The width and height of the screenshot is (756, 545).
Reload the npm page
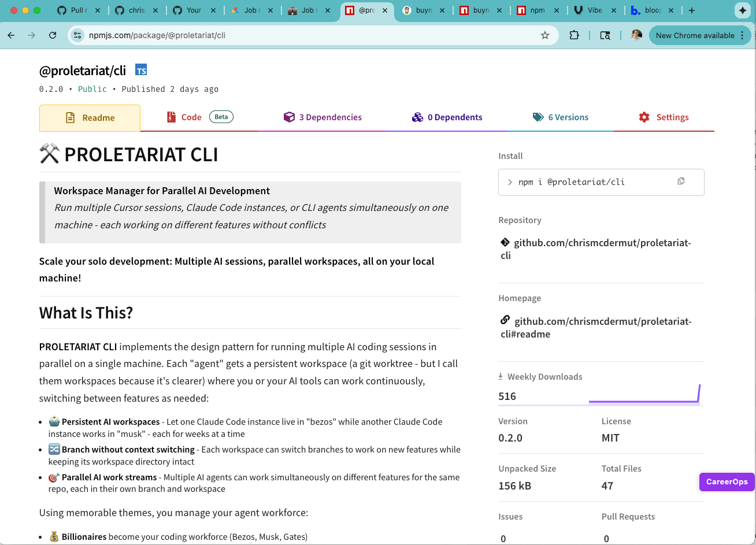pos(53,35)
